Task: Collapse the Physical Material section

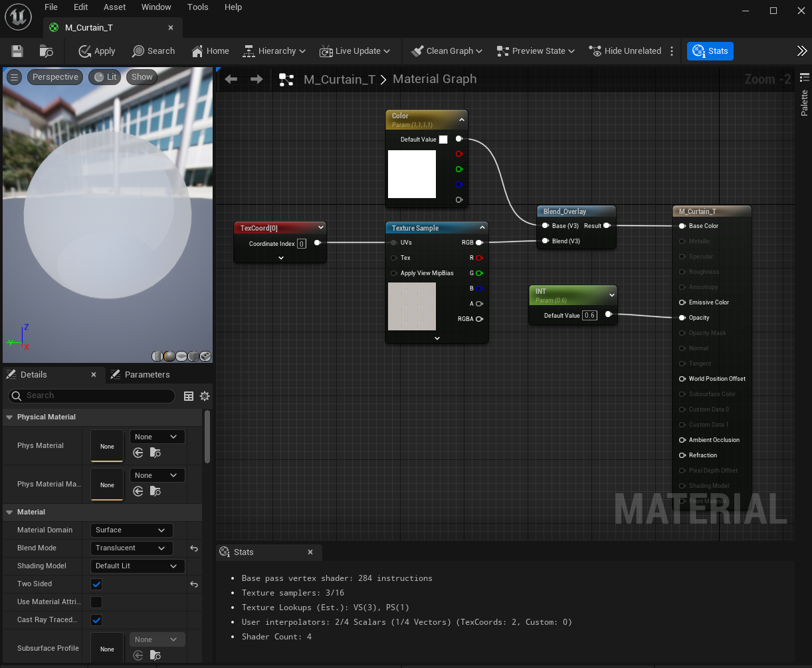Action: pos(9,417)
